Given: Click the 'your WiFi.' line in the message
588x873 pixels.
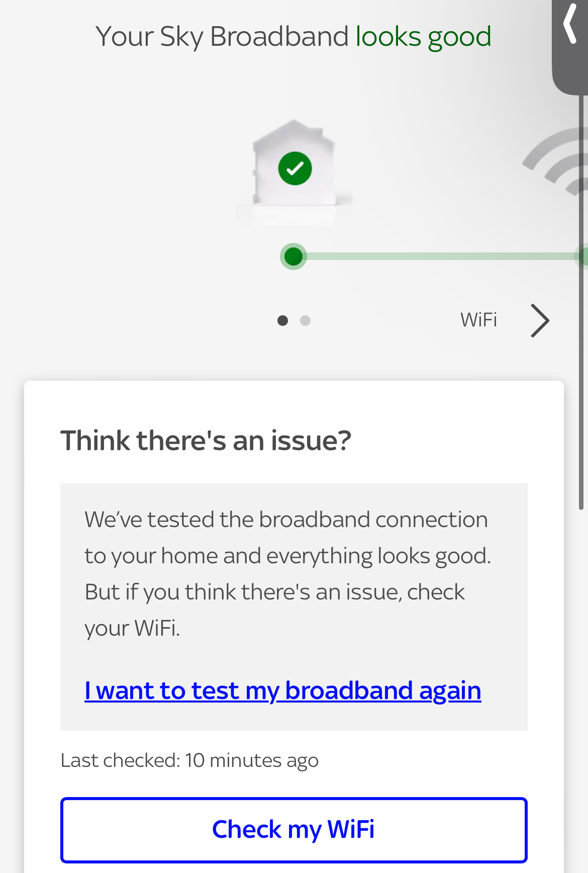Looking at the screenshot, I should (132, 628).
